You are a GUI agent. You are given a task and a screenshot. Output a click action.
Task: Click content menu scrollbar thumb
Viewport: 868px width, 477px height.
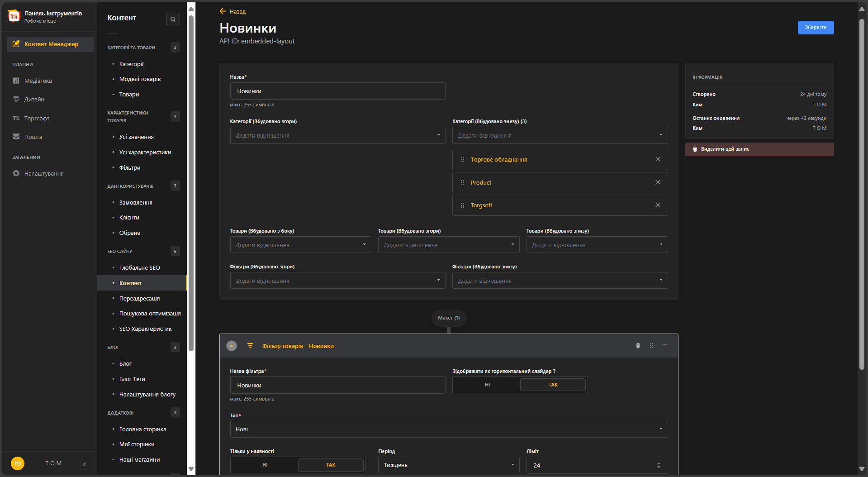click(191, 183)
